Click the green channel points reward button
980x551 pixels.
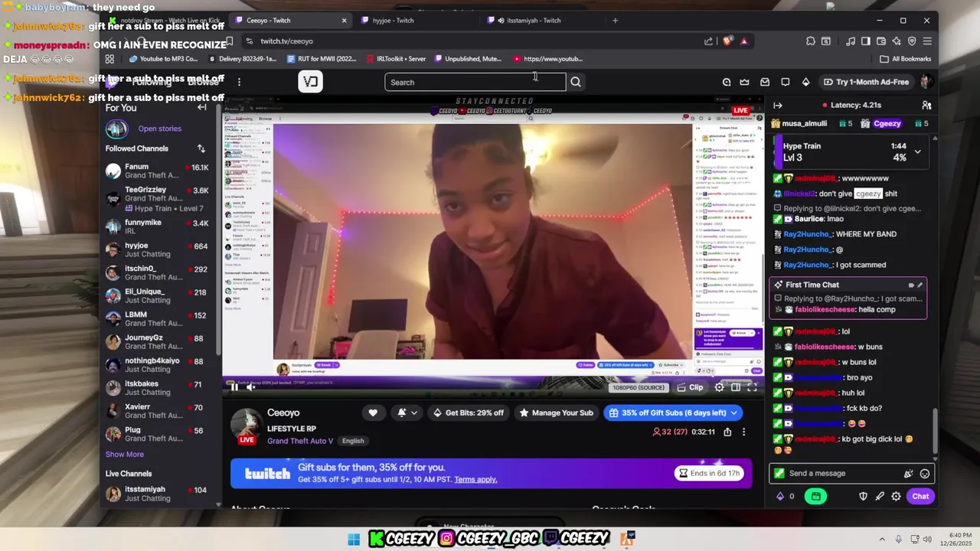(816, 497)
